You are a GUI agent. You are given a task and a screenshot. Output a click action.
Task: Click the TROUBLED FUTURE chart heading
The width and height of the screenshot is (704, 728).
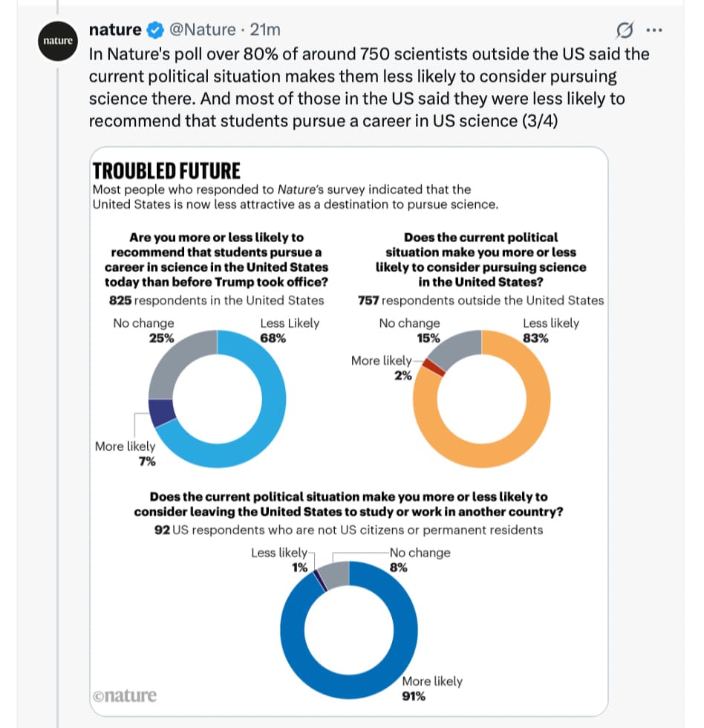pyautogui.click(x=166, y=171)
